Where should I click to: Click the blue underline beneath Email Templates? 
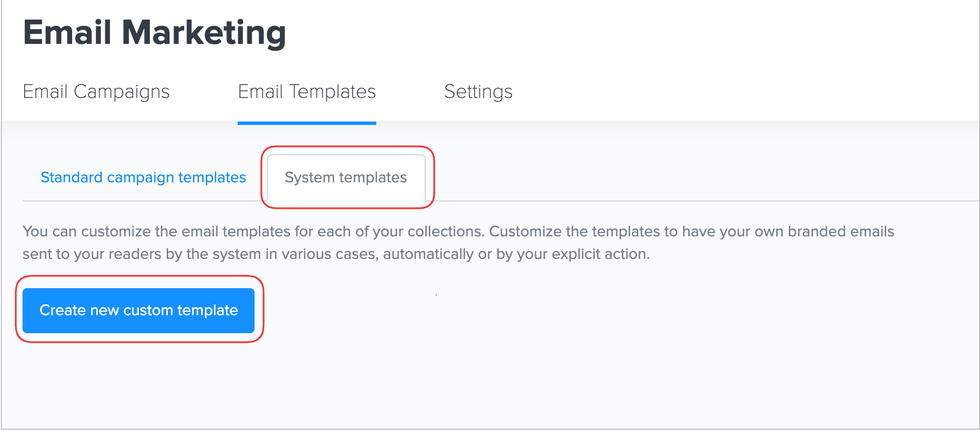(307, 123)
